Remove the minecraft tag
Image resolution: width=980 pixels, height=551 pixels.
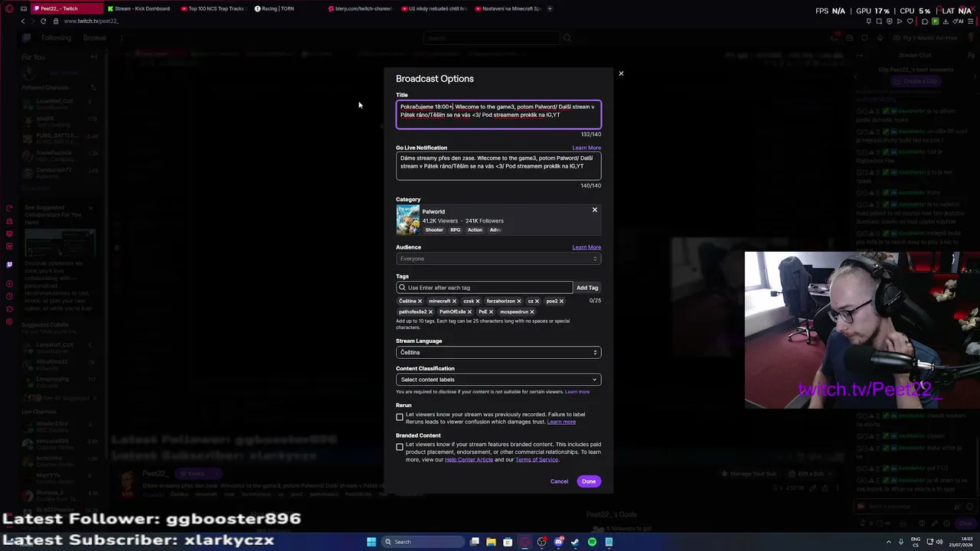454,301
